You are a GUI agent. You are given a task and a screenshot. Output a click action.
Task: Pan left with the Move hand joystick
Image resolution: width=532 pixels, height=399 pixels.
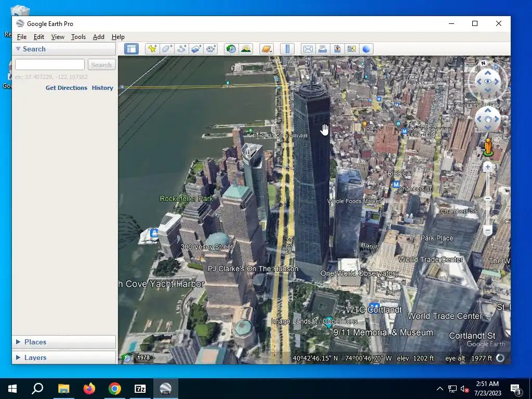coord(479,119)
